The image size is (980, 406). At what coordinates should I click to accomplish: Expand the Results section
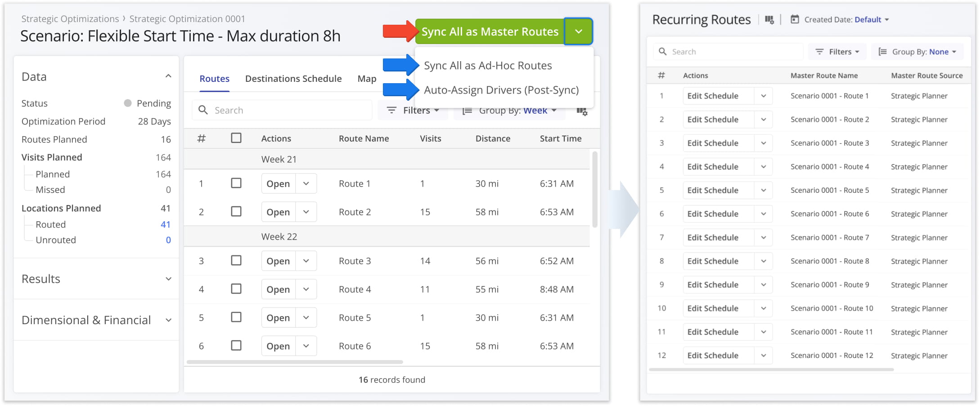(x=168, y=279)
